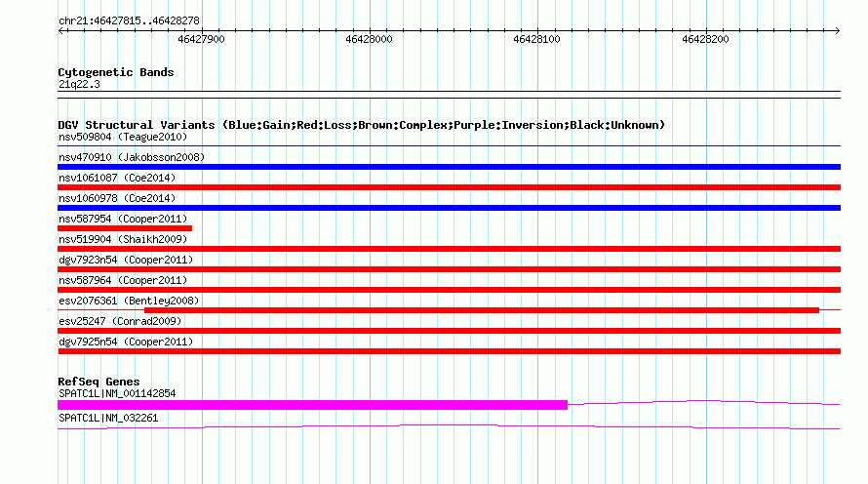Click the chr21:46427815..46428278 coordinates label
This screenshot has height=484, width=868.
click(x=129, y=21)
